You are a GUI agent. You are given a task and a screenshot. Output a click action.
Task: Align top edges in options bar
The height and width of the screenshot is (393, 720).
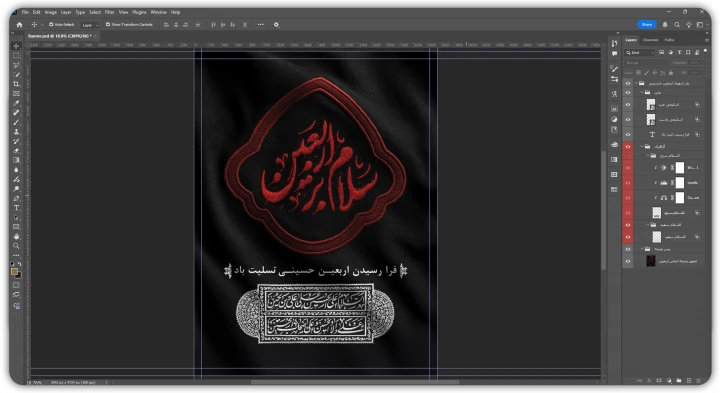pyautogui.click(x=213, y=25)
